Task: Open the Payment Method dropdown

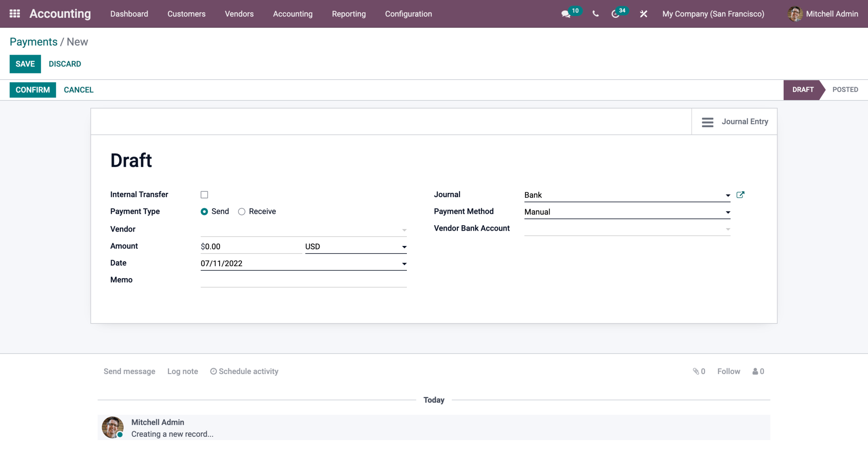Action: [x=727, y=212]
